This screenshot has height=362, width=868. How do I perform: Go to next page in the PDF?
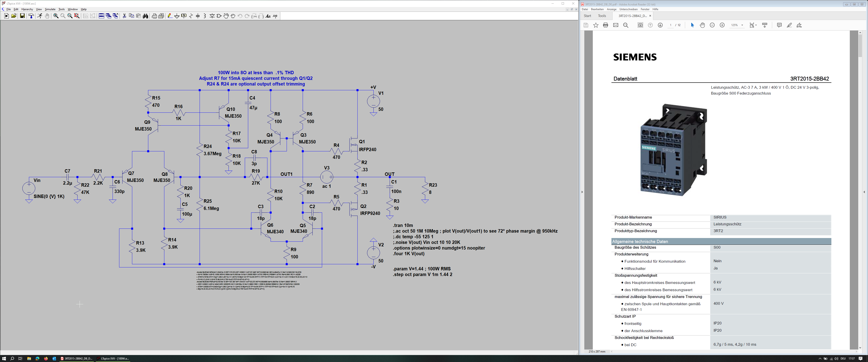coord(660,25)
